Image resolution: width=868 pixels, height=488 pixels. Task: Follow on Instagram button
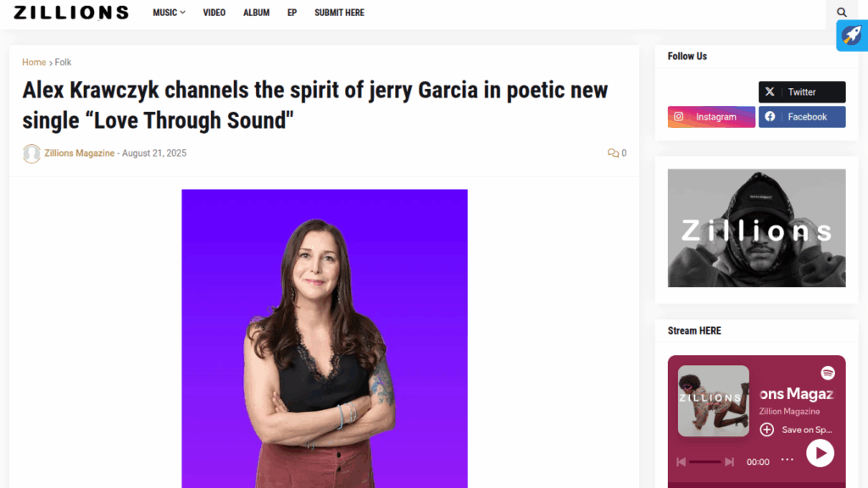(x=711, y=117)
